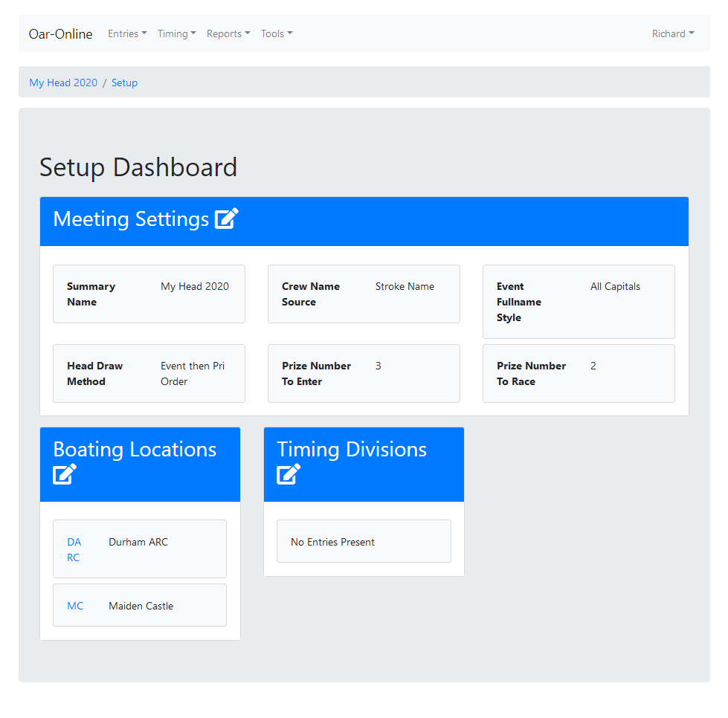Open the Timing dropdown in navbar

176,33
